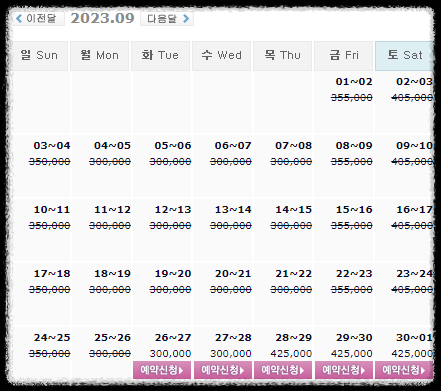
Task: Go to previous month with 이전달 button
Action: pos(37,18)
